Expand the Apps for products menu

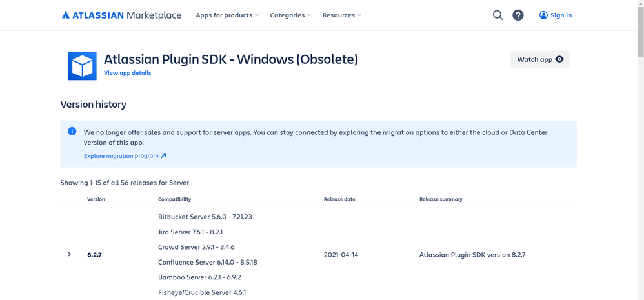[227, 15]
